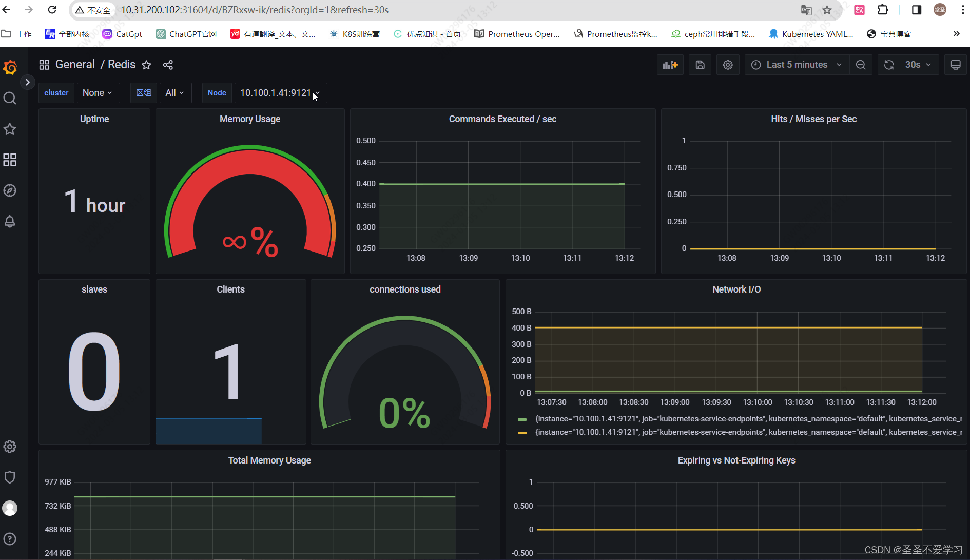
Task: Open the Alerting bell icon
Action: click(x=10, y=221)
